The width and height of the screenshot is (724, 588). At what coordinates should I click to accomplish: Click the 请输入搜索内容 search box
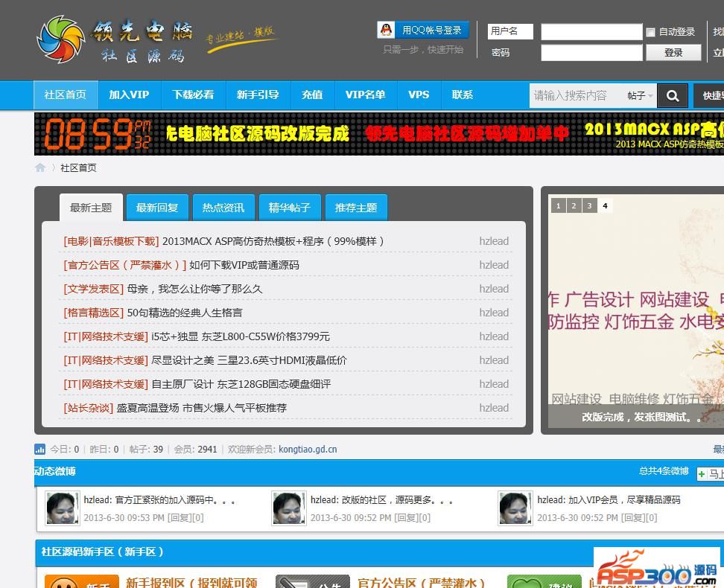[x=576, y=95]
